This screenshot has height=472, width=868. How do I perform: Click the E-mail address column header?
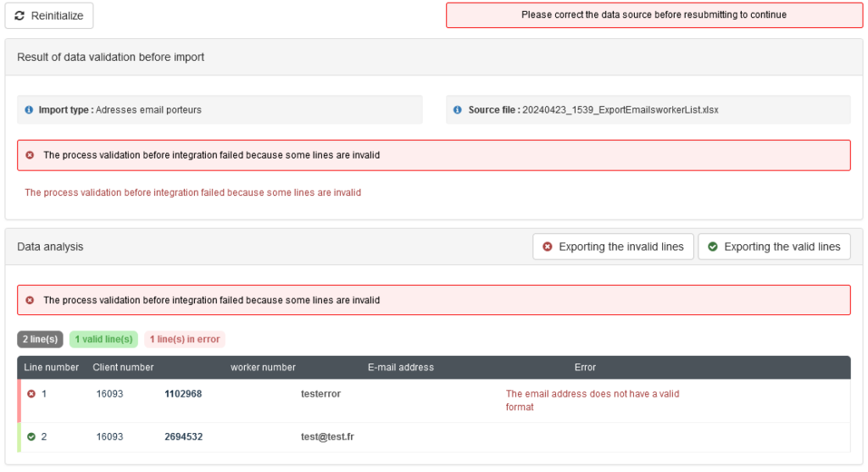[401, 368]
